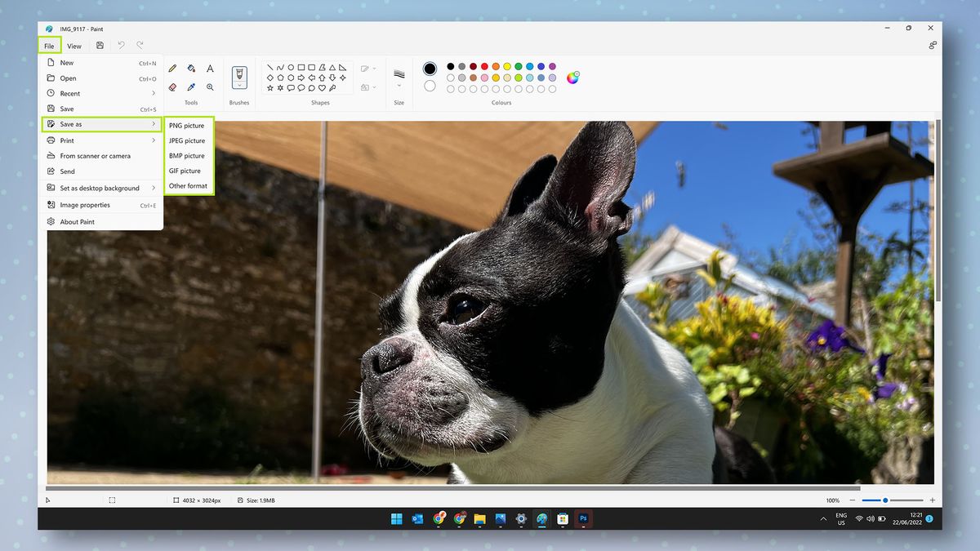Open the Edit colours wheel
980x551 pixels.
point(573,77)
